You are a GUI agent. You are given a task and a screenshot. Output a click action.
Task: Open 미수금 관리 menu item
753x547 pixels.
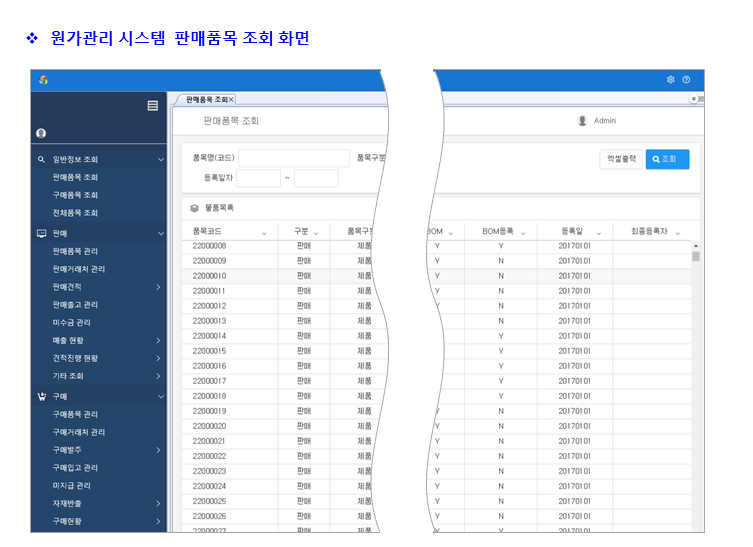72,322
